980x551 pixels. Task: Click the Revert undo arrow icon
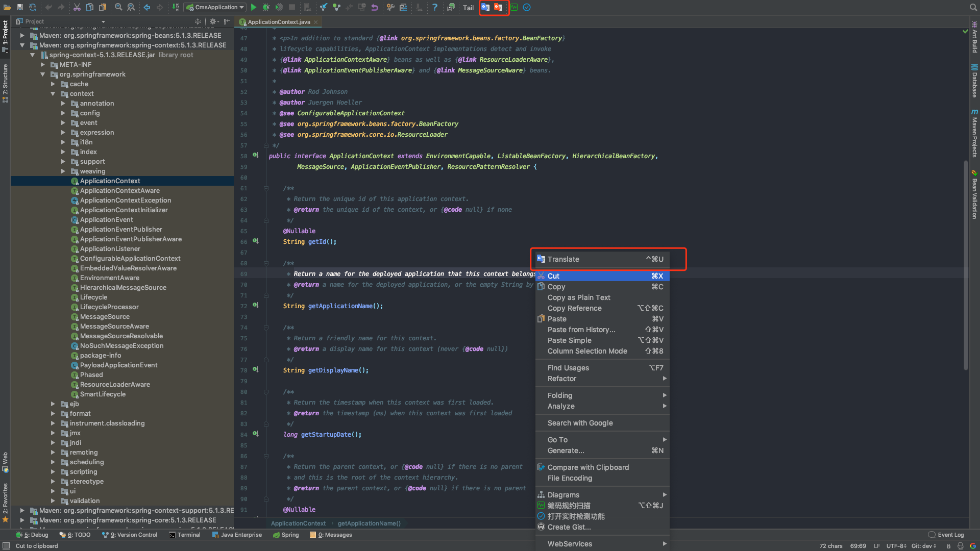(x=375, y=7)
